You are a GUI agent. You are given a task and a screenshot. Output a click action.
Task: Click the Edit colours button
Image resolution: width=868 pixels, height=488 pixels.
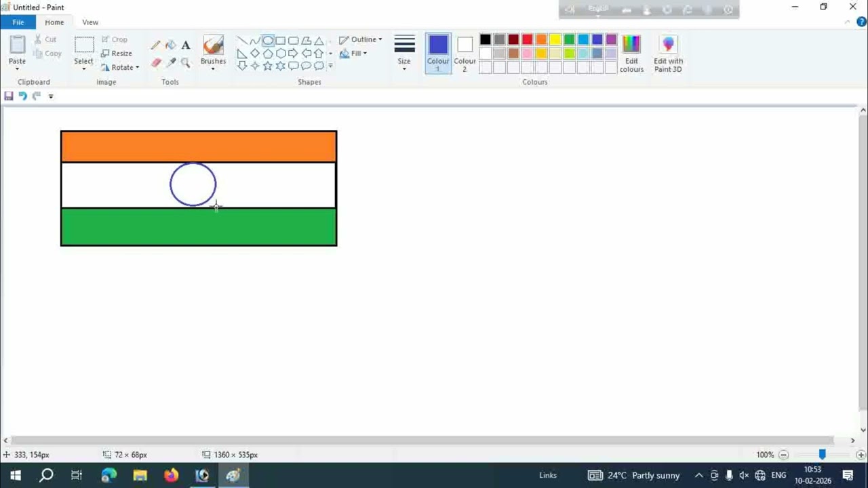point(631,54)
